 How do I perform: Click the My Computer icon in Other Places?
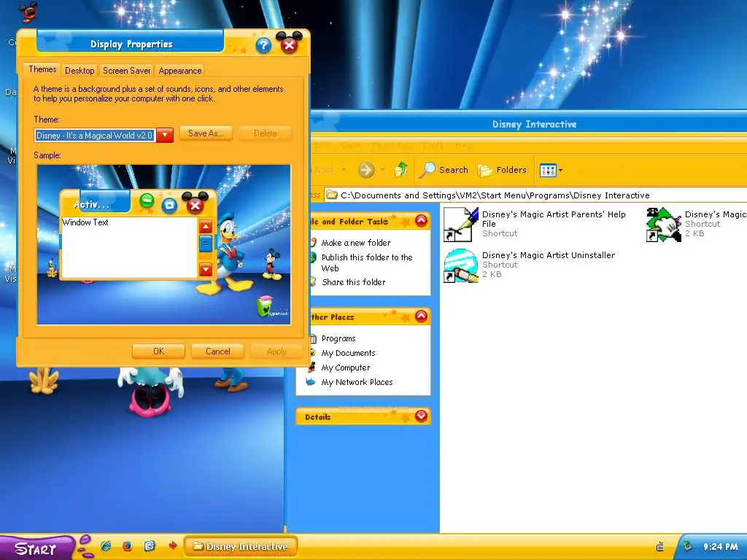pos(312,367)
